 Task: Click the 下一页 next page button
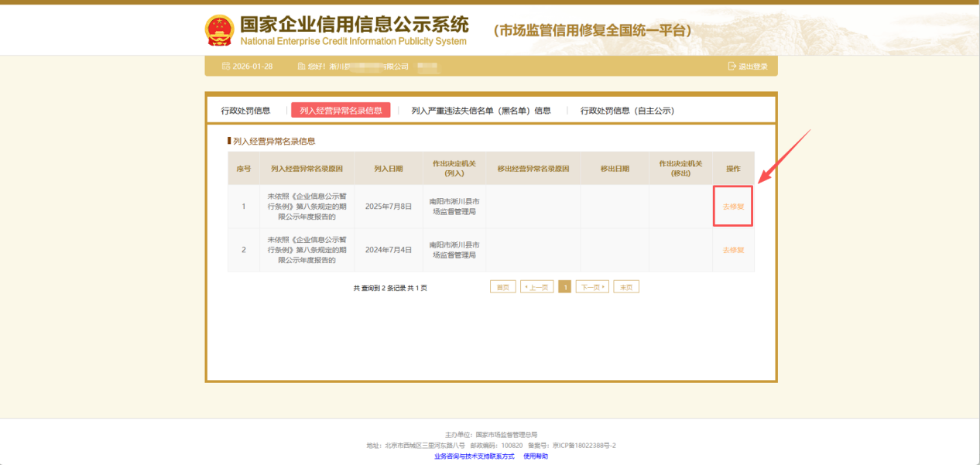[592, 287]
